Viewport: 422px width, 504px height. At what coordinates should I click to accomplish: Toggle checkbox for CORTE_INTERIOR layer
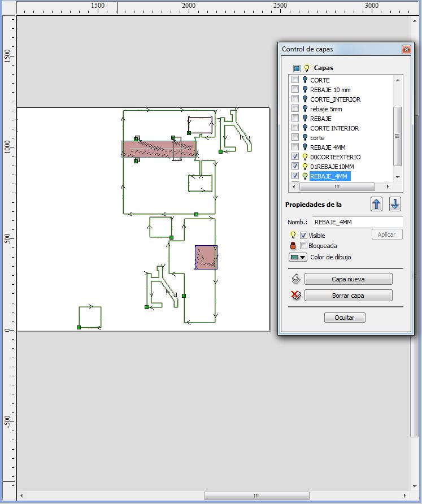tap(295, 99)
